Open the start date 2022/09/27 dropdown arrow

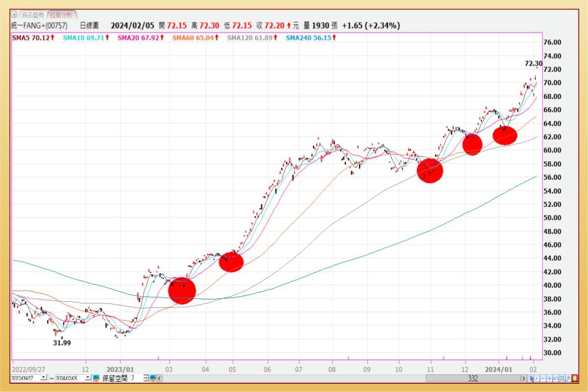click(44, 378)
